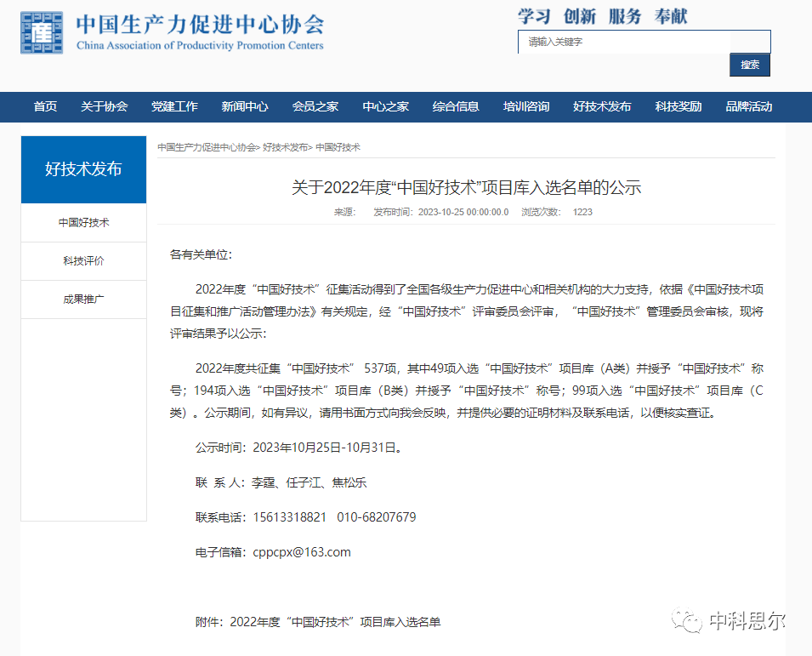Viewport: 812px width, 656px height.
Task: Click the article title 关于2022年度中国好技术项目库入选名单的公示
Action: click(466, 187)
